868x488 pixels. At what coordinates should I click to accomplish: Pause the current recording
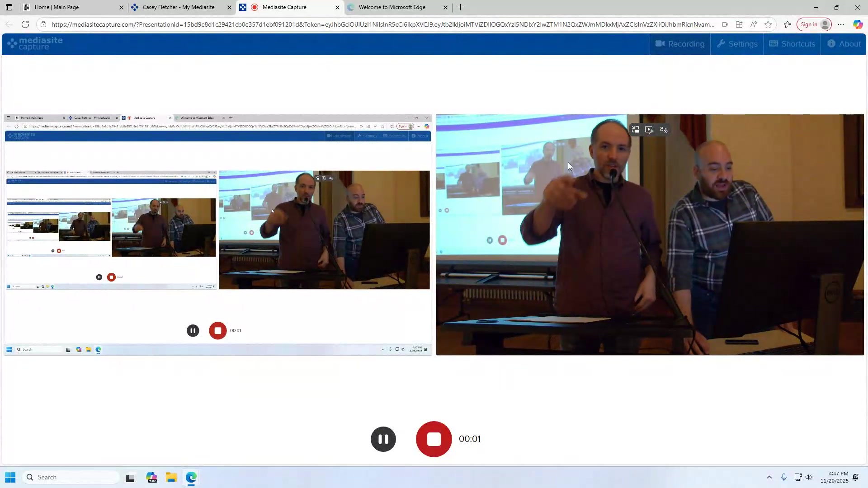coord(383,439)
